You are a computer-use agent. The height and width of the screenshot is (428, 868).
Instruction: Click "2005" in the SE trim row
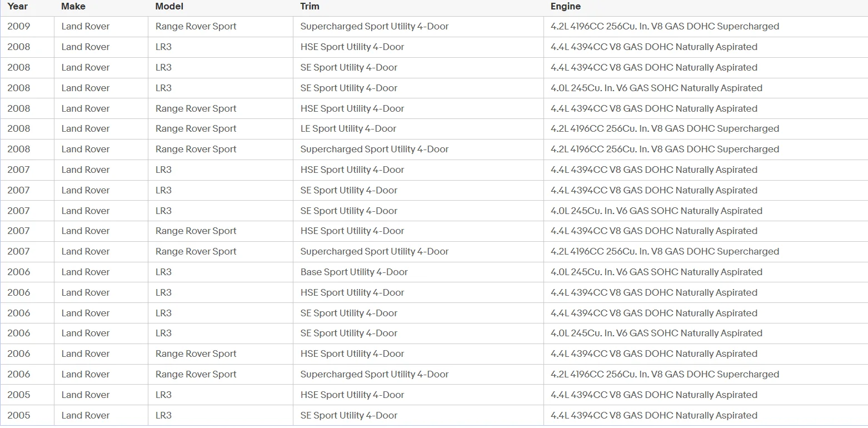click(x=19, y=416)
